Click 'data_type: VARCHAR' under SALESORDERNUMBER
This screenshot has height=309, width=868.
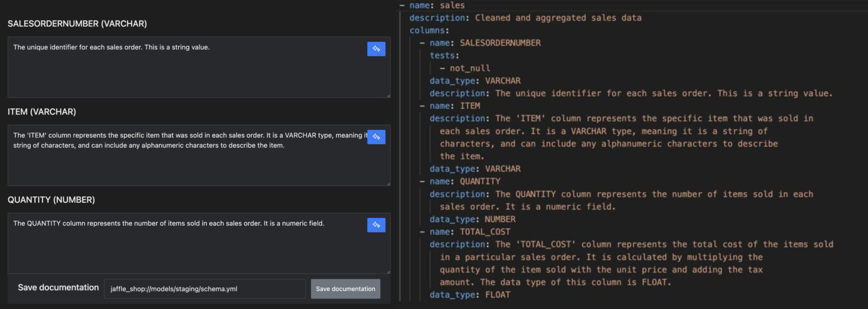[475, 81]
